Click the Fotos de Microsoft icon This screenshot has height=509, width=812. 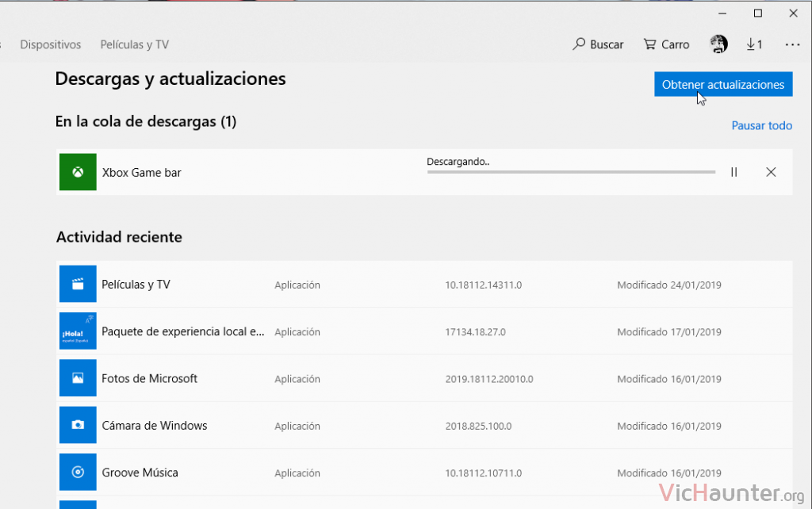[78, 378]
